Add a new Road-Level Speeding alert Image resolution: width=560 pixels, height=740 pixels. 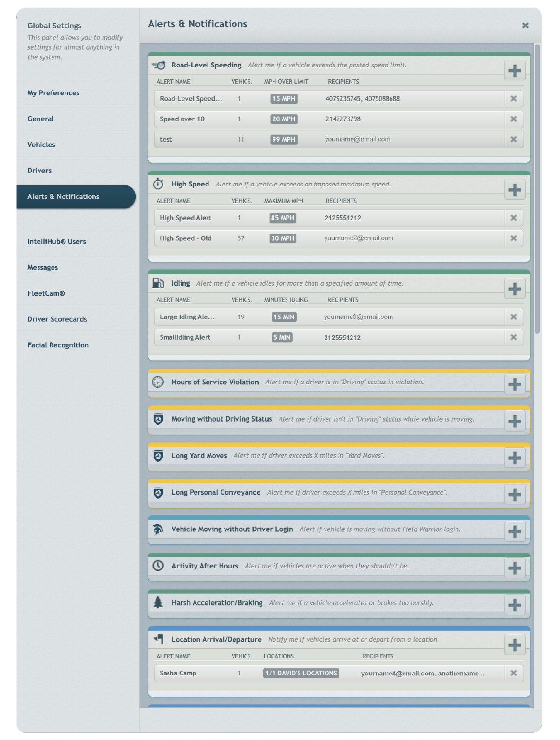pyautogui.click(x=516, y=70)
